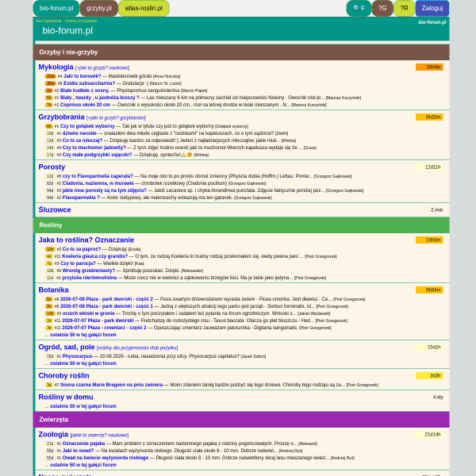Open the thread Flavoparmwlia ?
Screen dimensions: 476x476
coord(81,198)
